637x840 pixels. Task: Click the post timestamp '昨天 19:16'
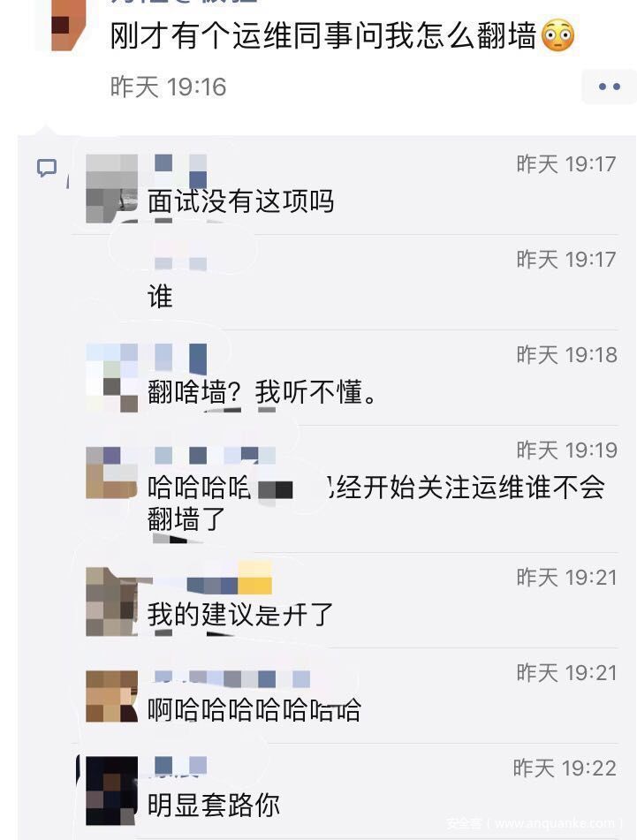coord(168,87)
